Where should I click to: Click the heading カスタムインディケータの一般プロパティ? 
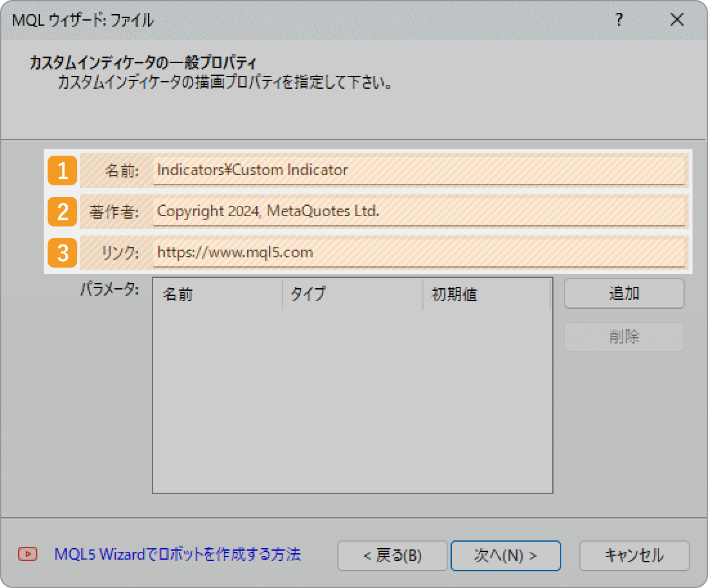tap(143, 63)
